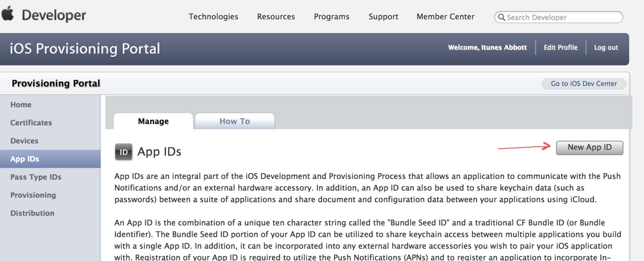The height and width of the screenshot is (261, 644).
Task: Open the Technologies menu
Action: 213,17
